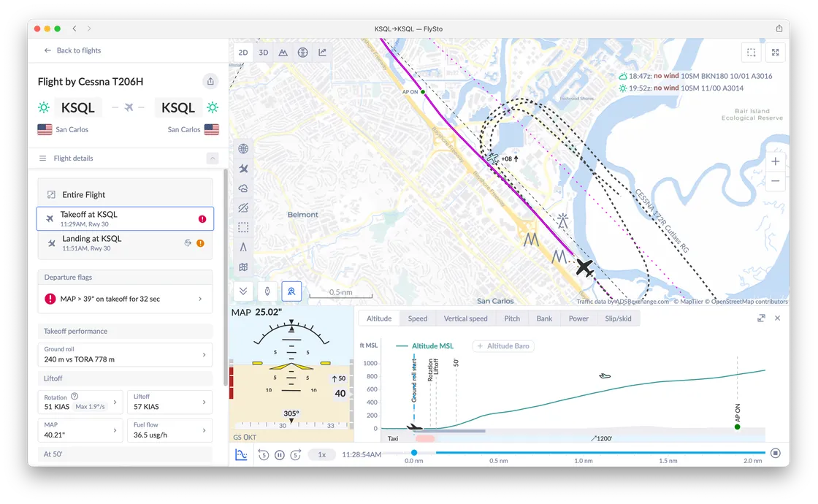
Task: Click the dashed square frame icon top right
Action: (752, 52)
